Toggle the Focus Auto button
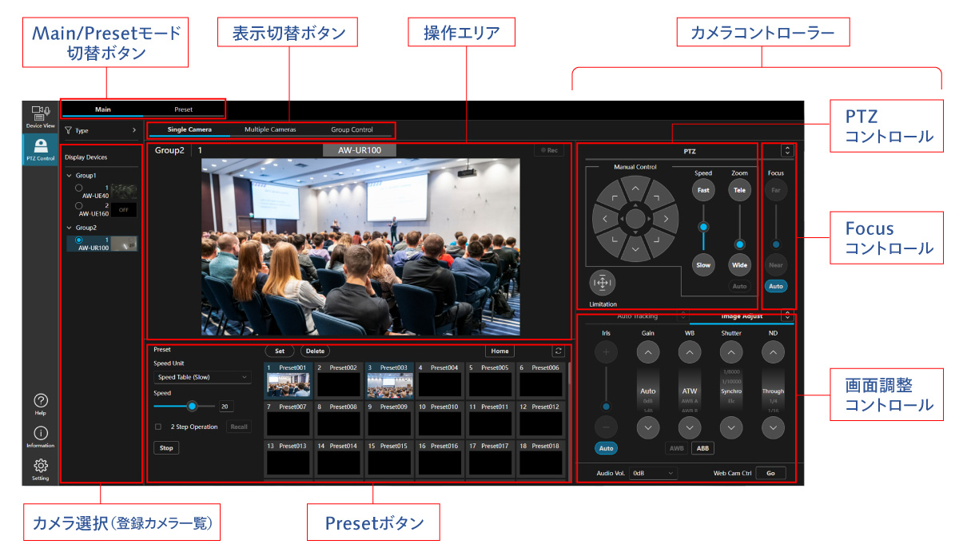959x560 pixels. pos(774,285)
